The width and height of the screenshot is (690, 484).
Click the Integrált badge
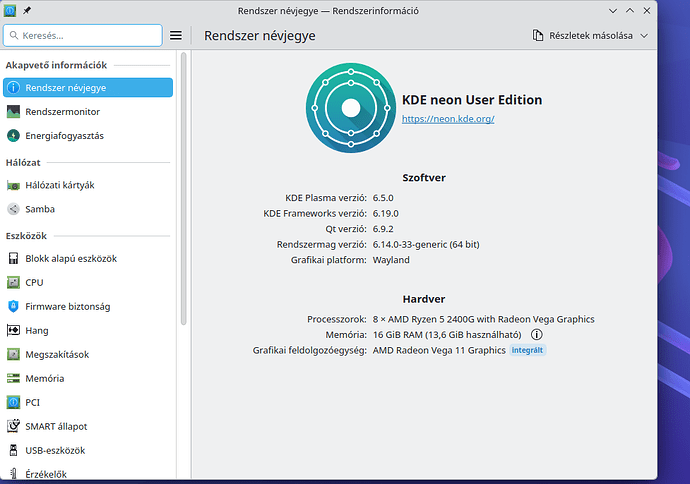(527, 350)
